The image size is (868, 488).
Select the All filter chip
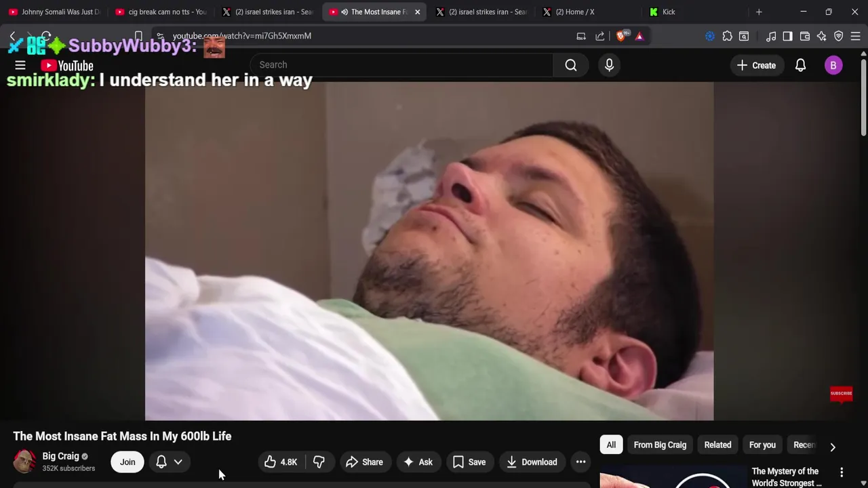[x=611, y=445]
